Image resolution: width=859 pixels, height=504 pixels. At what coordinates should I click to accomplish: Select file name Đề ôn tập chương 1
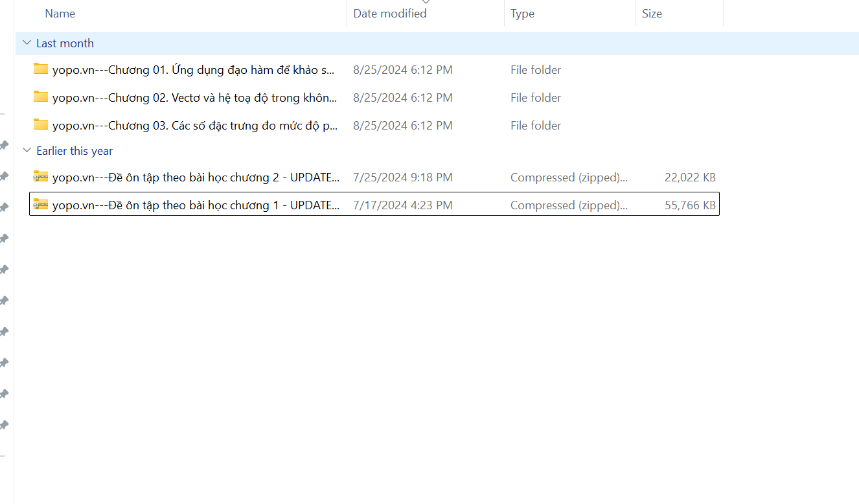pos(196,205)
